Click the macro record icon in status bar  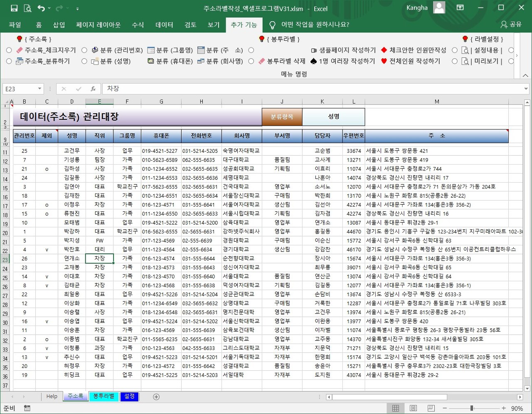[x=27, y=408]
